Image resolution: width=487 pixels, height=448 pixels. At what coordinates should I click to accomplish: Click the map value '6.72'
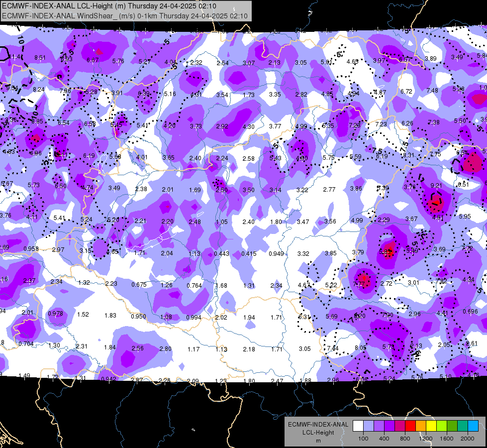tap(406, 92)
